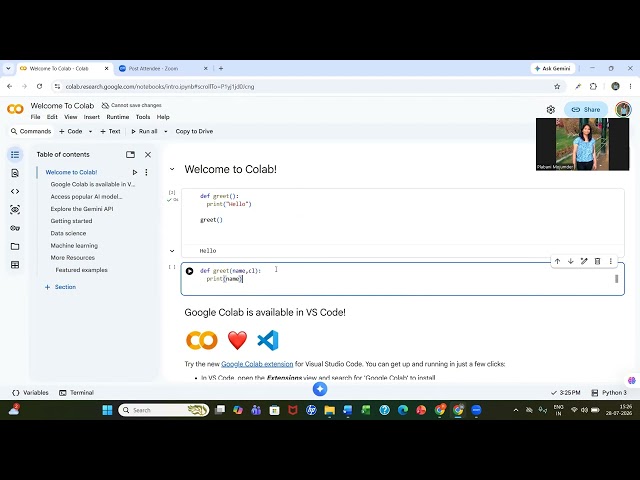
Task: Delete the selected cell with the trash icon
Action: tap(598, 261)
